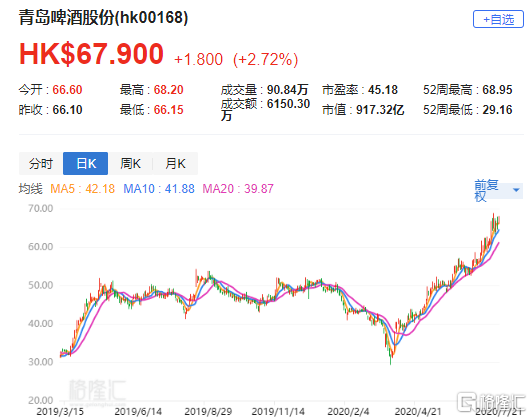Viewport: 532px width, 419px height.
Task: Click the MA10 : 41.88 indicator label
Action: pyautogui.click(x=159, y=189)
